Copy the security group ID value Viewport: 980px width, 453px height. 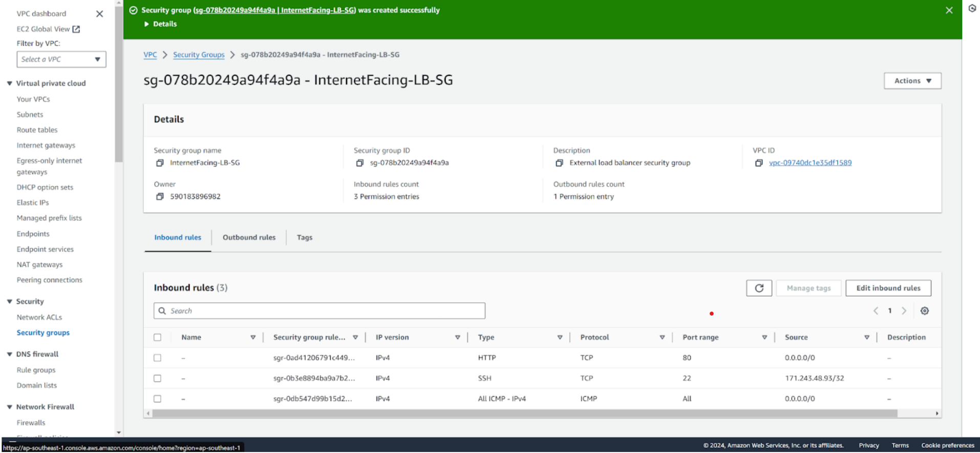(359, 163)
